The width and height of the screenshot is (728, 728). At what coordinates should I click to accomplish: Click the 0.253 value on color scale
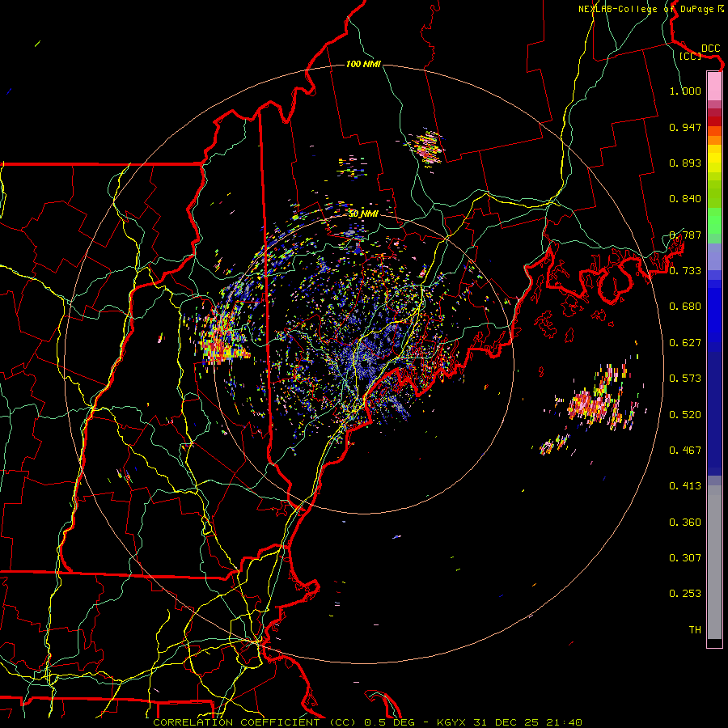coord(685,594)
